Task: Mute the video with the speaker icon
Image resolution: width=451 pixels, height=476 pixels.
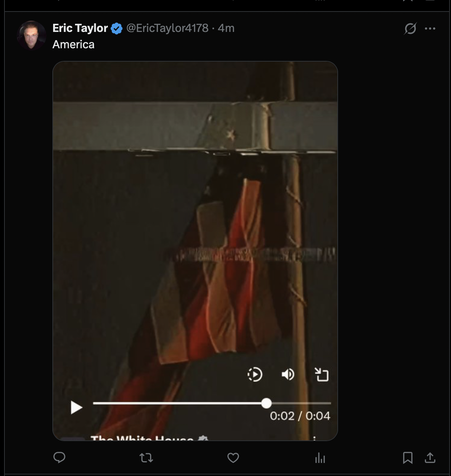Action: (288, 374)
